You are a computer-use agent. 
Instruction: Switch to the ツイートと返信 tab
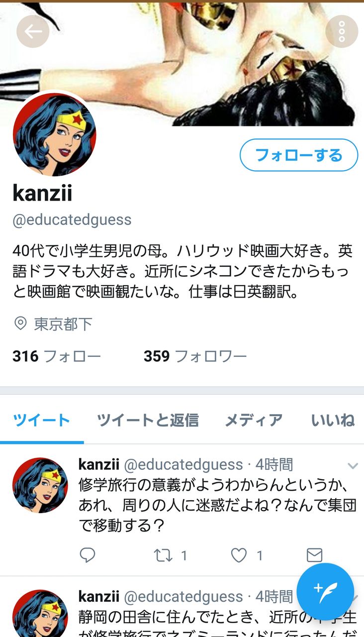[x=148, y=421]
